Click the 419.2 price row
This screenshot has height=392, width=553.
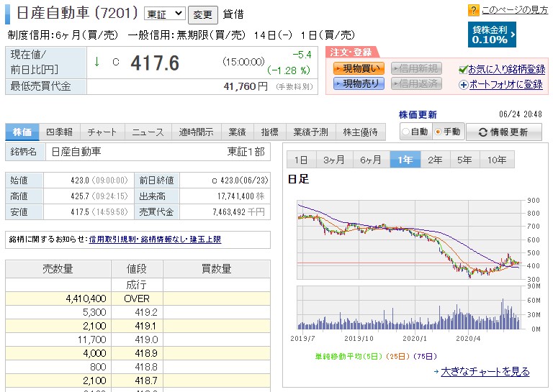coord(138,312)
